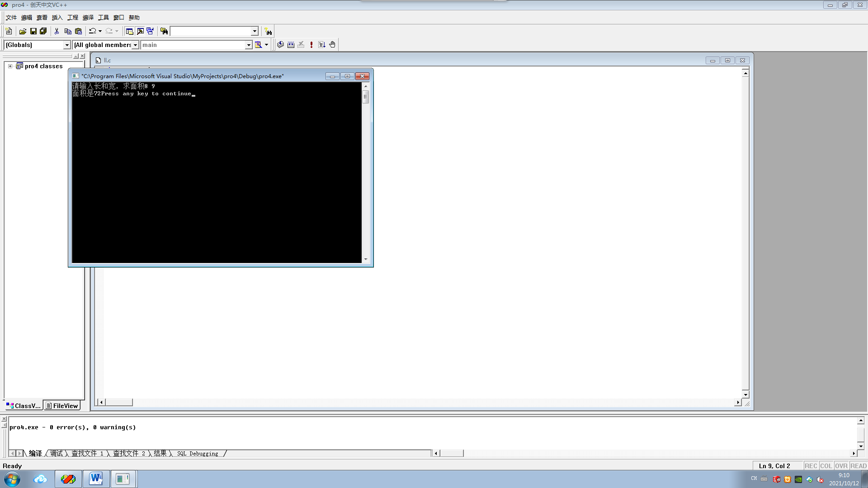The image size is (868, 488).
Task: Switch to the FileView tab
Action: pos(62,406)
